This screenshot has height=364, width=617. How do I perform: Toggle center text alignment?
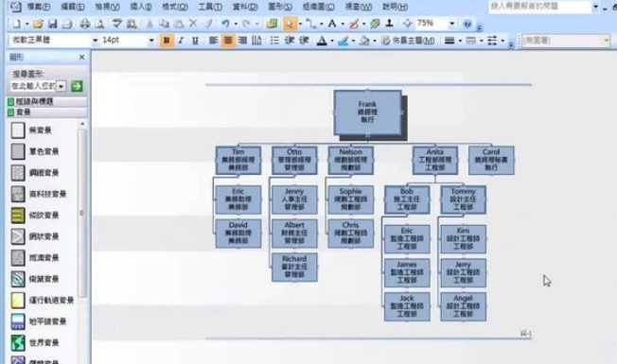click(228, 40)
